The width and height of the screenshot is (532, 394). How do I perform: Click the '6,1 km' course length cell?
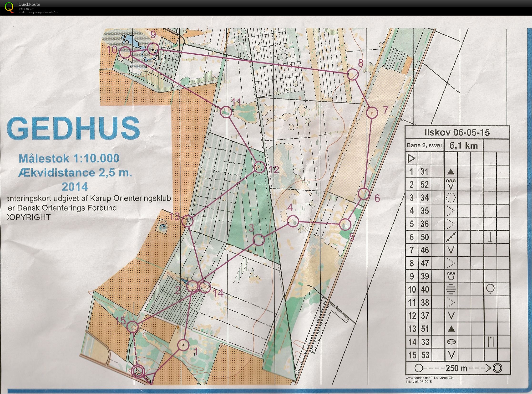point(464,145)
